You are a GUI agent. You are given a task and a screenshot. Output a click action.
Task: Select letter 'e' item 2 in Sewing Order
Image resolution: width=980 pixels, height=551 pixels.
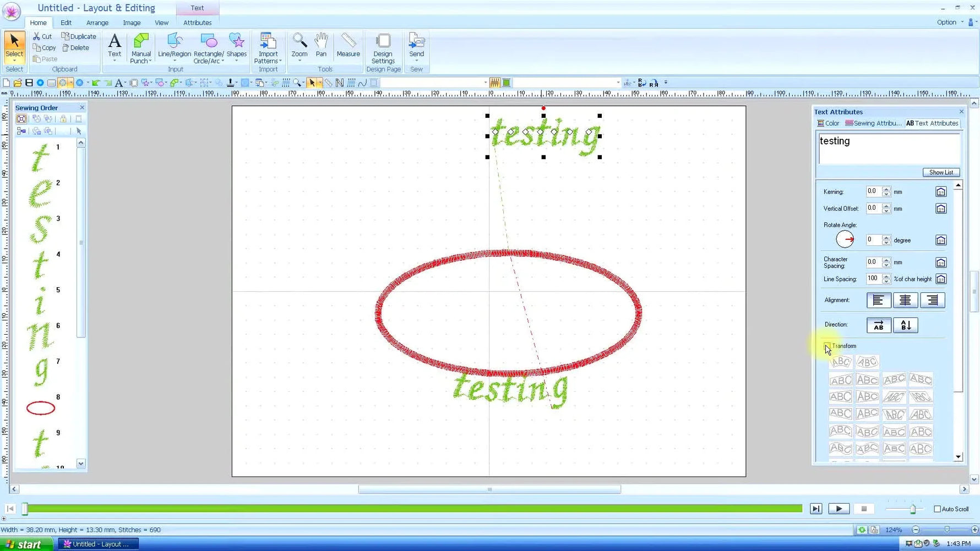click(x=41, y=193)
